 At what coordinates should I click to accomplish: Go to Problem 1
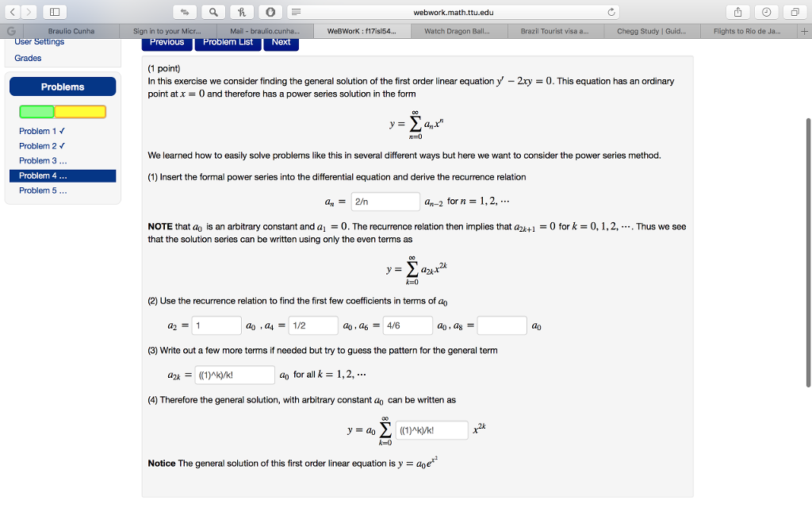[x=42, y=131]
